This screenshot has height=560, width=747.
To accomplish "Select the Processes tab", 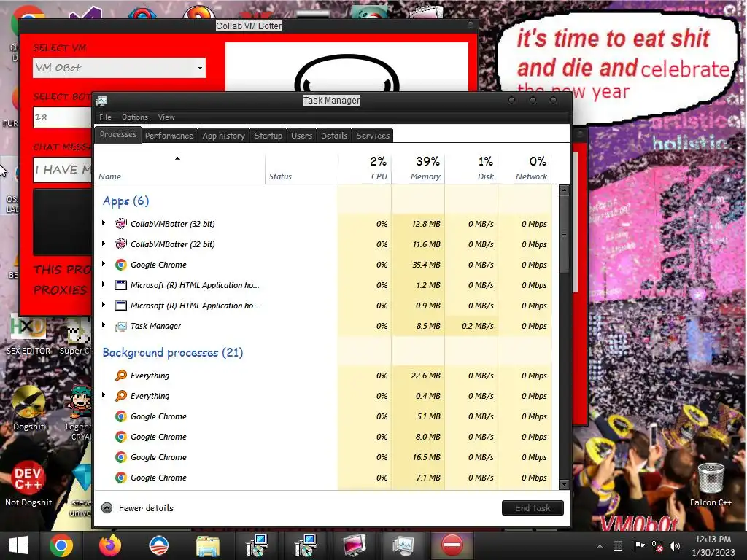I will (118, 135).
